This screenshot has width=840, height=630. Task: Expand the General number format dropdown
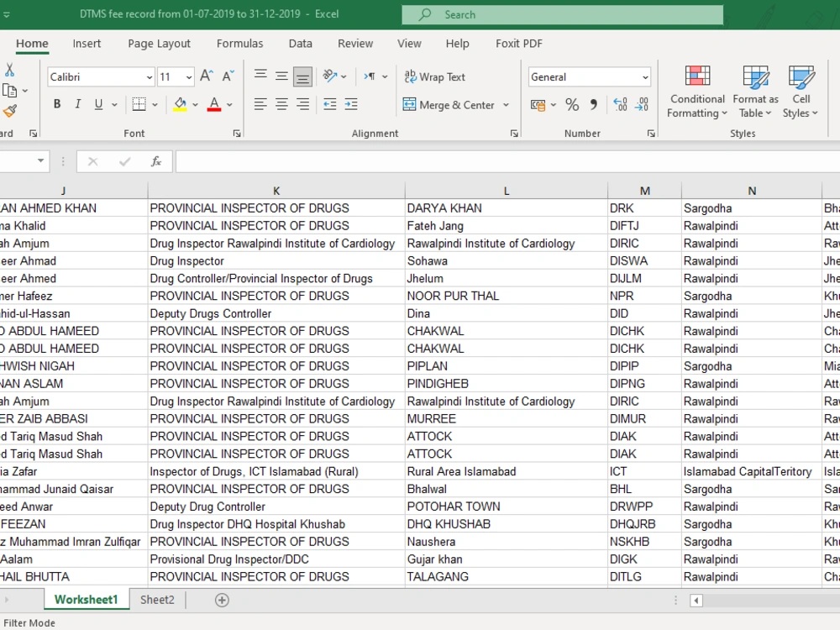tap(643, 76)
